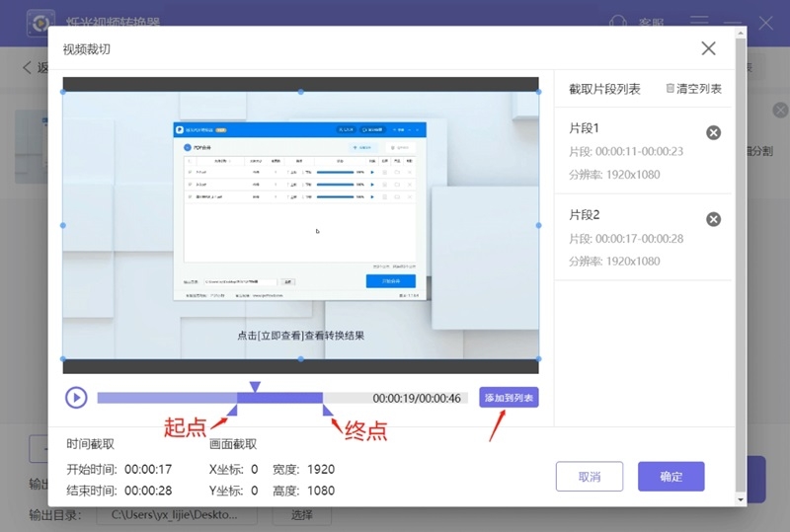
Task: Click the 片段1 time range text
Action: 626,152
